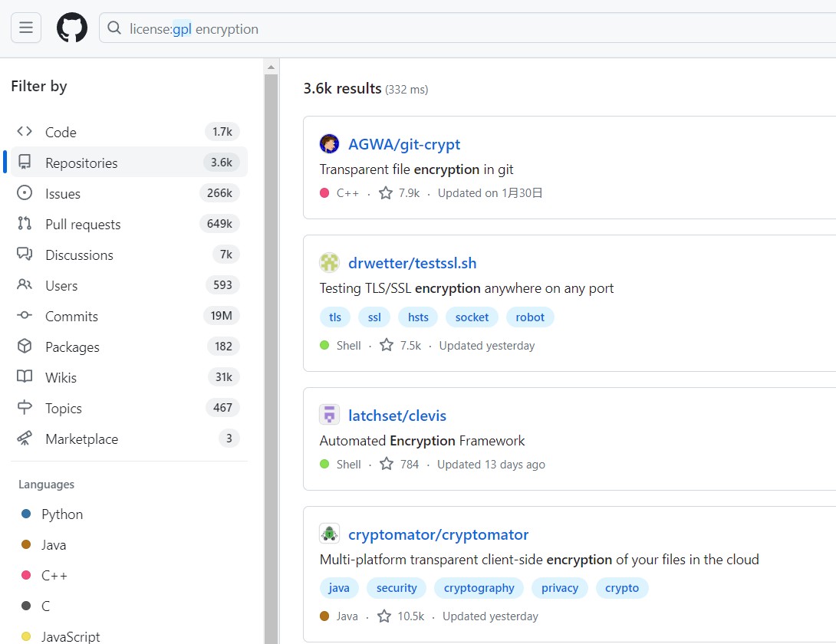836x644 pixels.
Task: Click the Packages box icon
Action: click(x=25, y=346)
